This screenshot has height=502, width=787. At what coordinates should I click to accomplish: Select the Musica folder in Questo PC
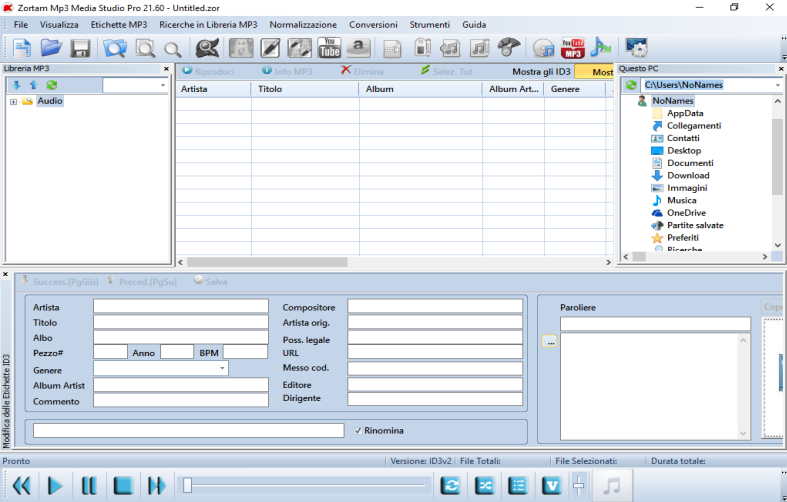point(681,200)
